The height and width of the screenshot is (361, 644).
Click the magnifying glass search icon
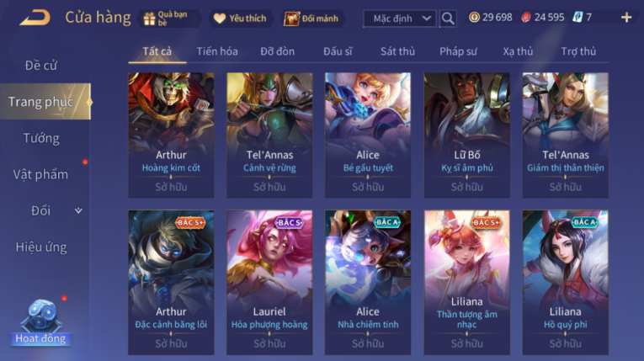[448, 19]
